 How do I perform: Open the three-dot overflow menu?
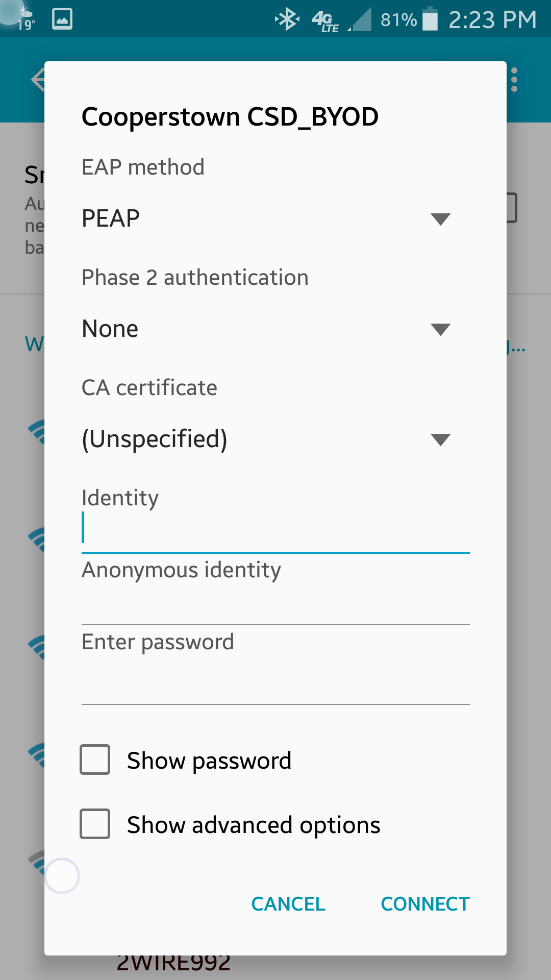(514, 80)
